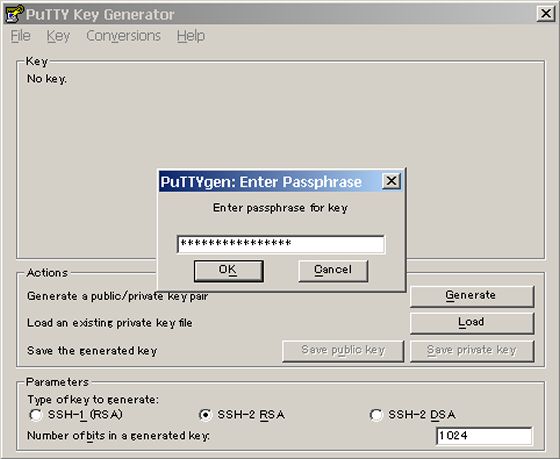Select the SSH-1 (RSA) radio button
This screenshot has height=459, width=560.
click(x=36, y=415)
